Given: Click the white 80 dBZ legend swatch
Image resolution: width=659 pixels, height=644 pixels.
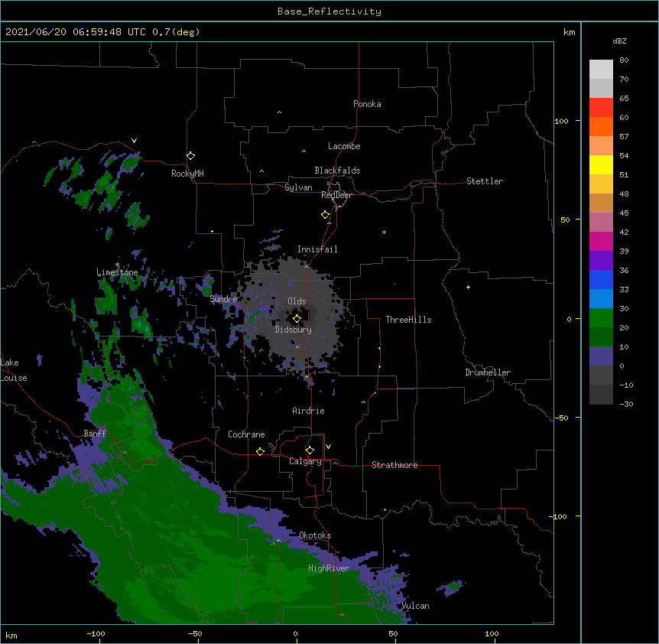Looking at the screenshot, I should [601, 69].
